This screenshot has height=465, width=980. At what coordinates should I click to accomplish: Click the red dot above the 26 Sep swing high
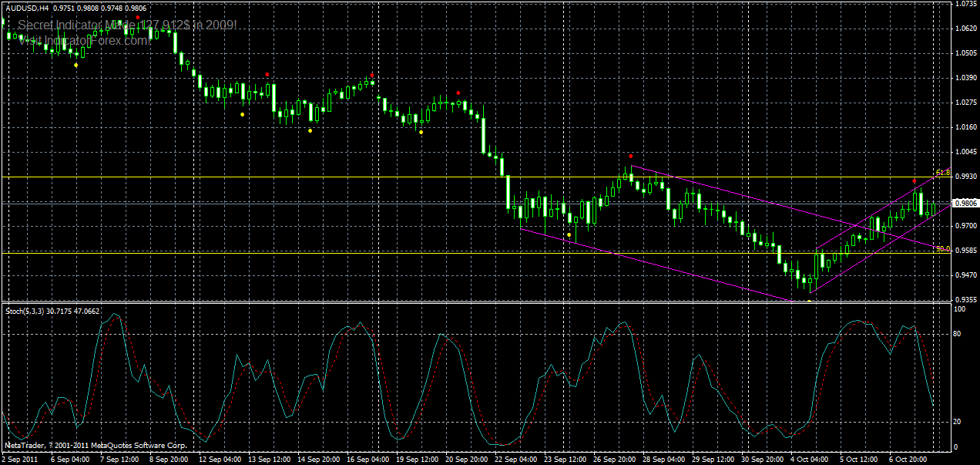(x=631, y=155)
